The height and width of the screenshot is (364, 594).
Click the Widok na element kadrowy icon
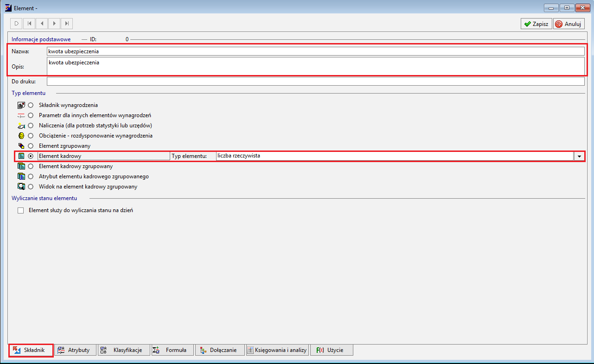click(21, 187)
